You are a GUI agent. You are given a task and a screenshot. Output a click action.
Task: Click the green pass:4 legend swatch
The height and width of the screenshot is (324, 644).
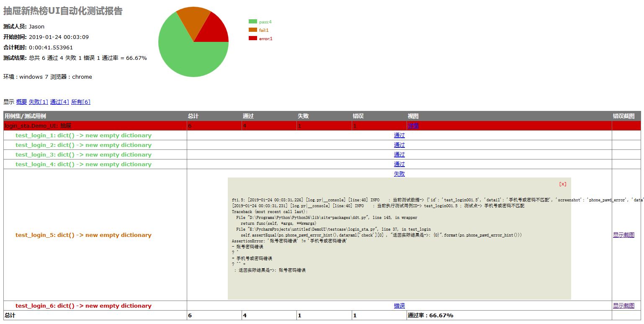254,21
